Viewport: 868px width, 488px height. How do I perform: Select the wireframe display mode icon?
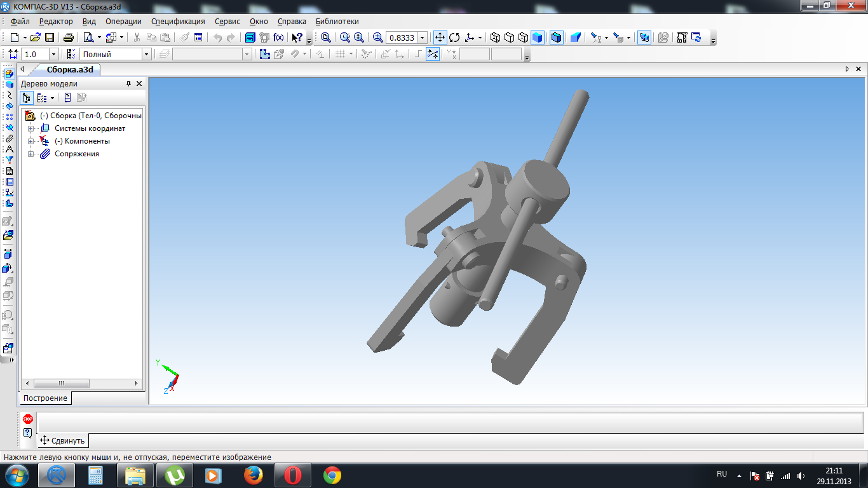tap(496, 37)
